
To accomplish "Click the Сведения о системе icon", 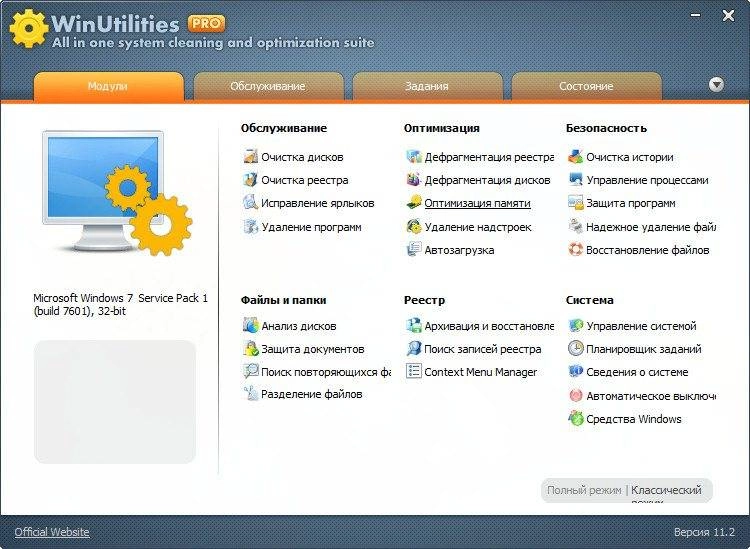I will (x=575, y=372).
